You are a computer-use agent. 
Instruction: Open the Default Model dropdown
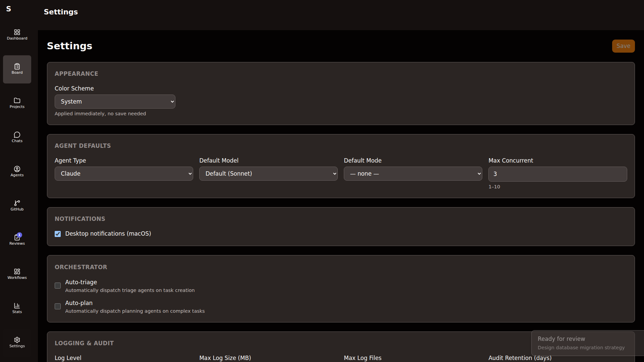coord(268,174)
